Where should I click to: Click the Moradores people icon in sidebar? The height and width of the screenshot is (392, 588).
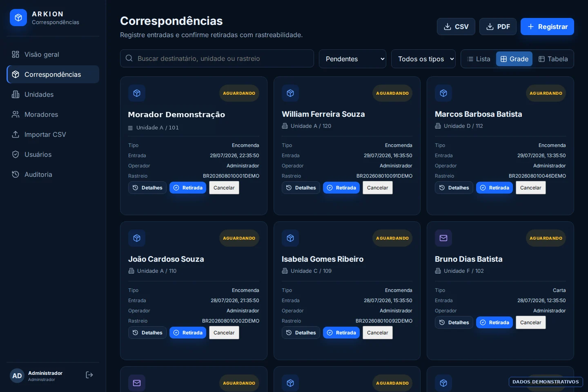[16, 114]
